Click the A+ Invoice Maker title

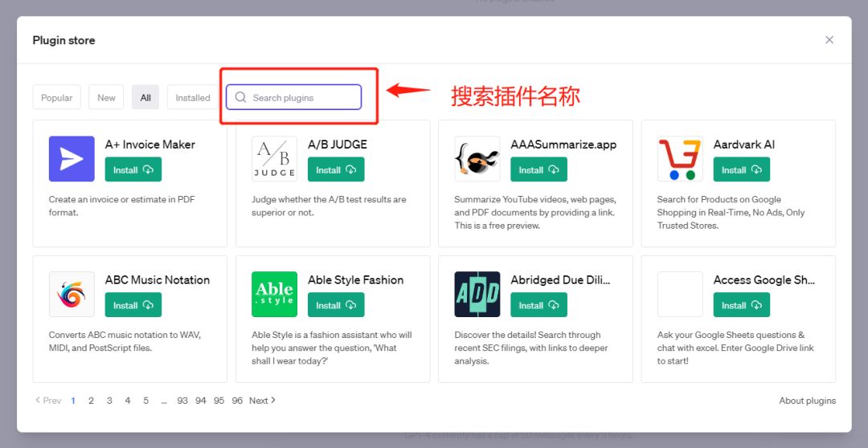point(150,145)
